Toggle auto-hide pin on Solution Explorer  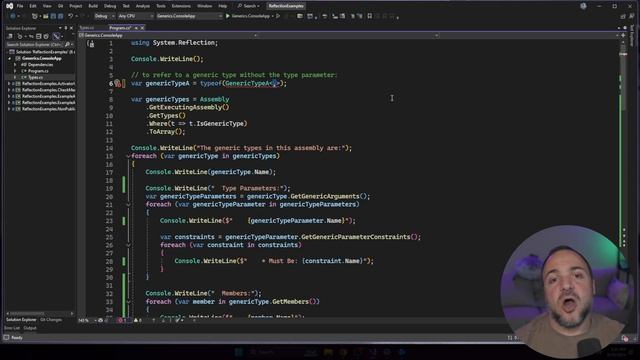click(65, 28)
